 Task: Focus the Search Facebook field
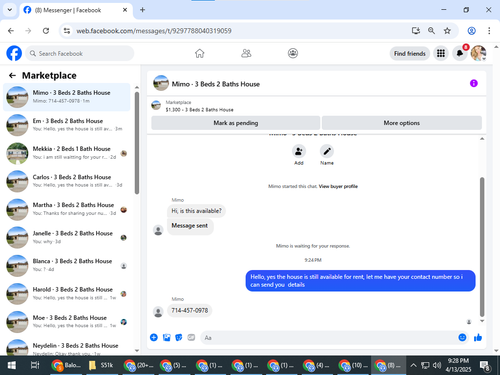coord(80,53)
